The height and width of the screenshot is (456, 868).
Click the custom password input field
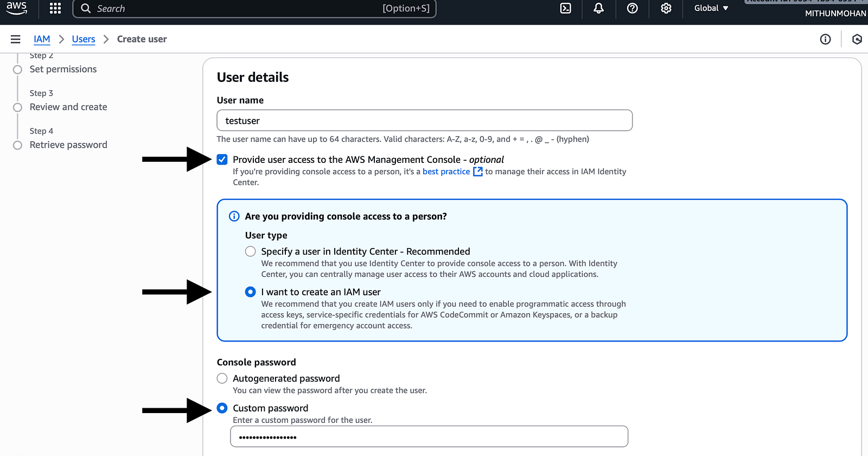(429, 436)
